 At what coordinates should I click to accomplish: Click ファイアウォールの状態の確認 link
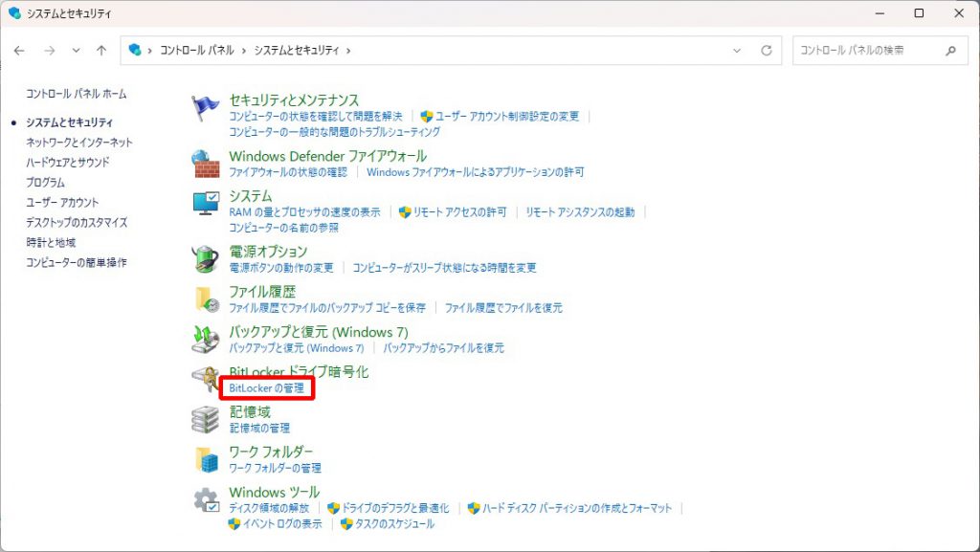click(288, 171)
